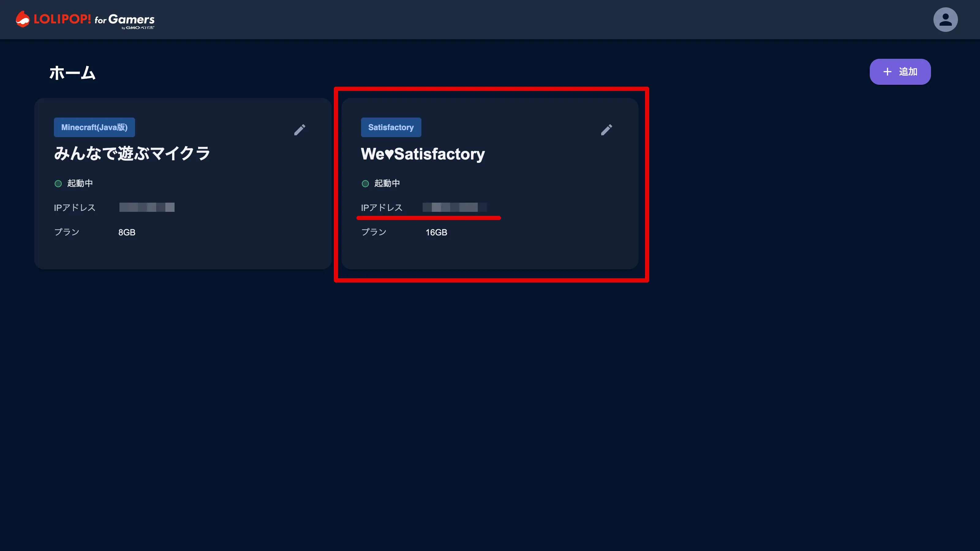Click the IPアドレス label on Satisfactory card
This screenshot has width=980, height=551.
(x=382, y=208)
